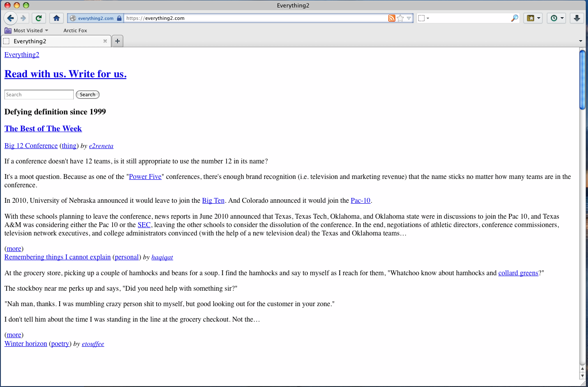
Task: Click the scrollbar down arrow
Action: [x=583, y=376]
